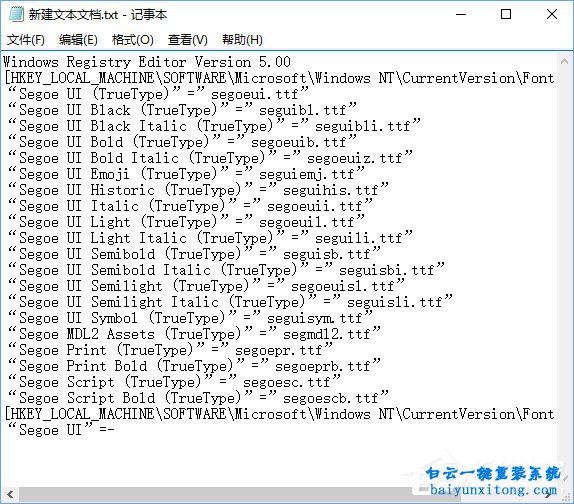Click line 'Windows Registry Editor Version 5.00'
This screenshot has width=574, height=504.
[147, 62]
